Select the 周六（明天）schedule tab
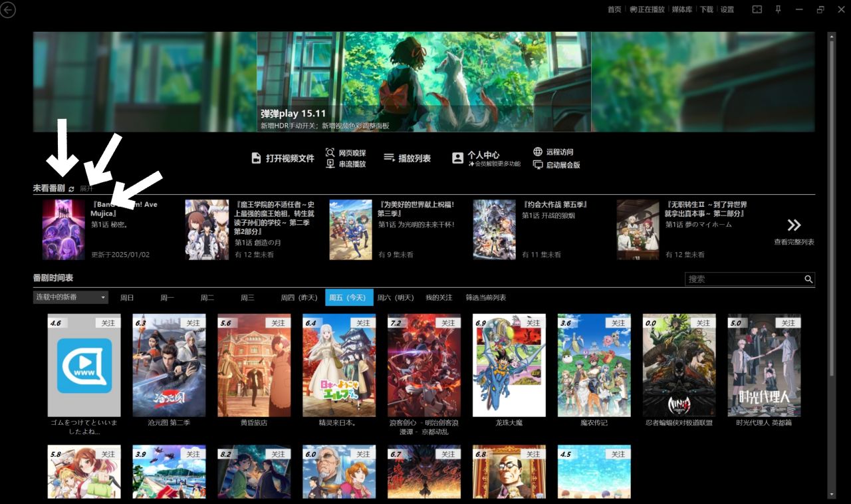Image resolution: width=851 pixels, height=504 pixels. [x=396, y=297]
